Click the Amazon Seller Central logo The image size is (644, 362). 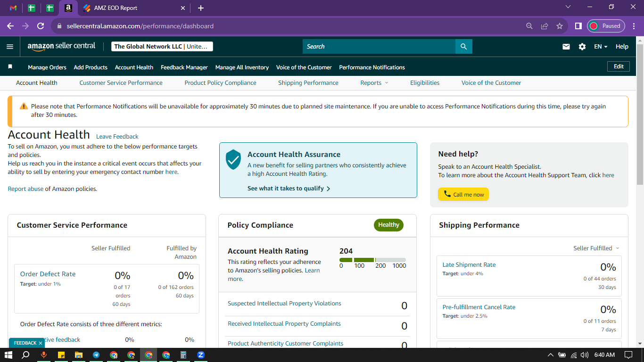[61, 46]
